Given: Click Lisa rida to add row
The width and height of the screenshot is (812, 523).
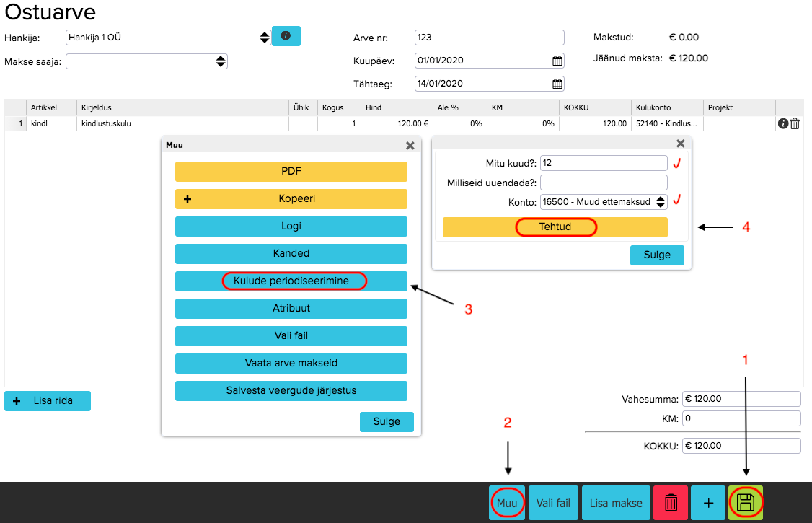Looking at the screenshot, I should 48,401.
